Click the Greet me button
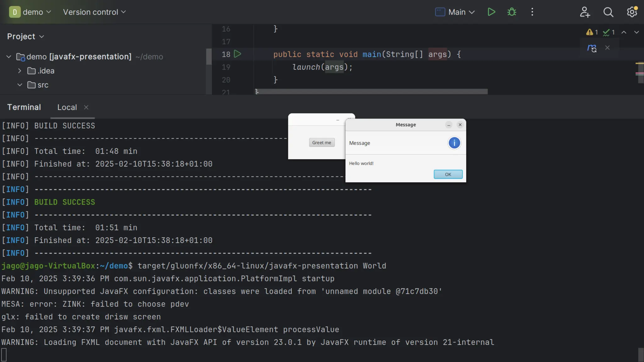 [321, 142]
